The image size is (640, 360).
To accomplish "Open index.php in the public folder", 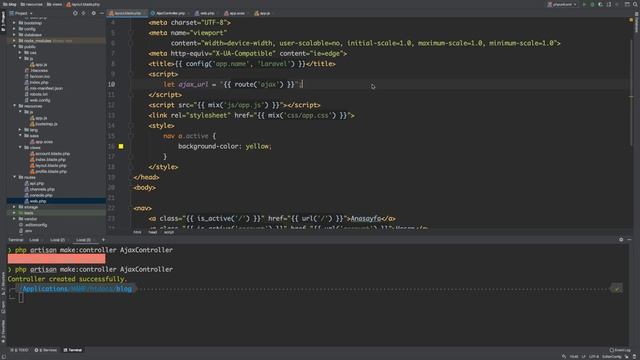I will click(36, 82).
